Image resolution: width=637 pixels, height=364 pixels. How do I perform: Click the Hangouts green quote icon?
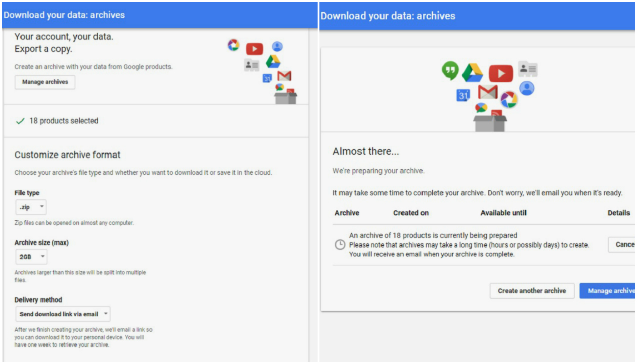click(x=450, y=70)
